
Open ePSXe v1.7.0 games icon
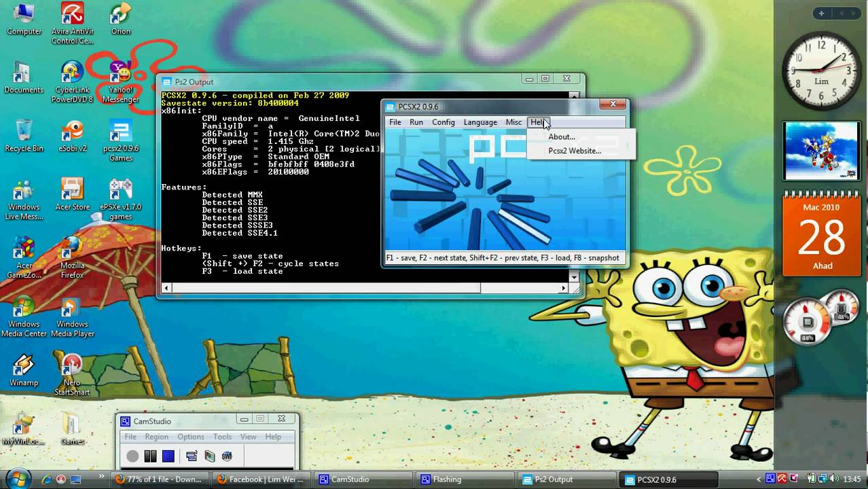[x=121, y=199]
